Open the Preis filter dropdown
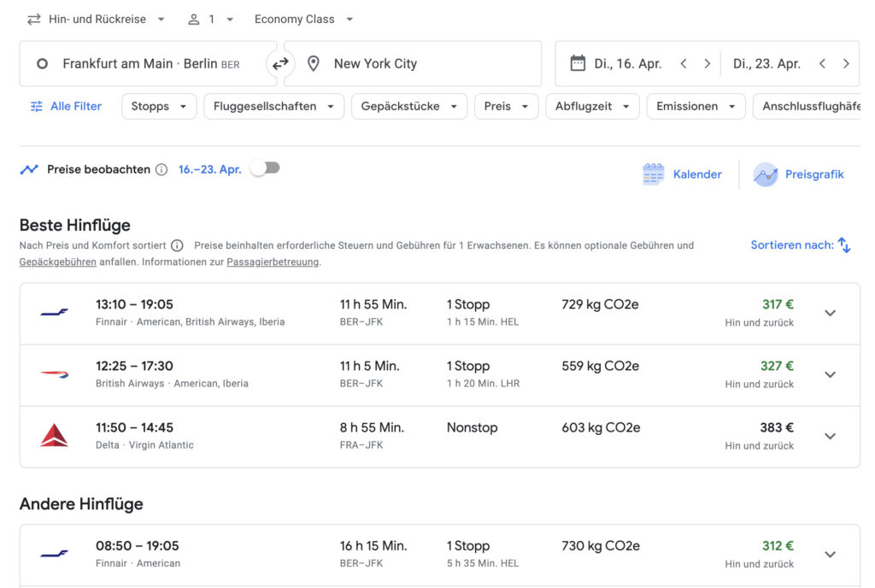The height and width of the screenshot is (588, 875). click(506, 106)
